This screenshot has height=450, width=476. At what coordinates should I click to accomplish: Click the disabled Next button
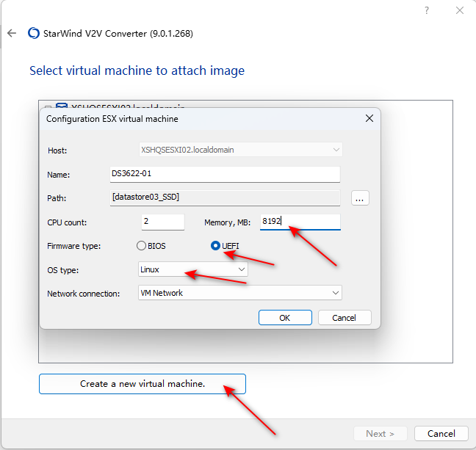380,434
